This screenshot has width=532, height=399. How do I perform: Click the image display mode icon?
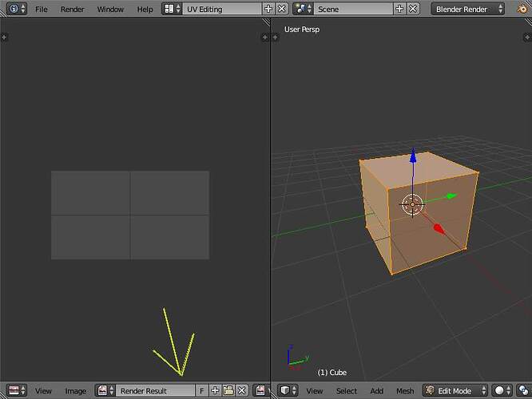261,390
